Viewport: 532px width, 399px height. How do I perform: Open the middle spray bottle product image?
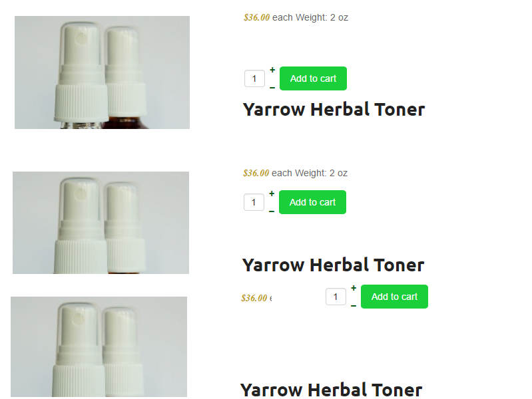coord(101,223)
